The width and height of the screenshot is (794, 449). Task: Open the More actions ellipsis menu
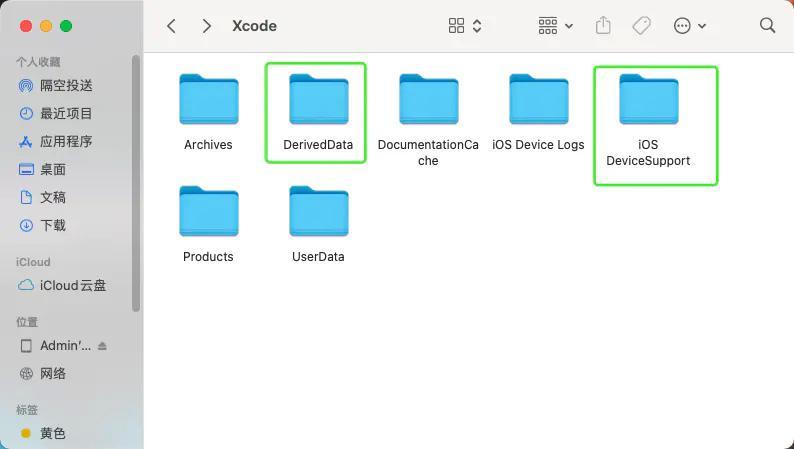[x=682, y=26]
